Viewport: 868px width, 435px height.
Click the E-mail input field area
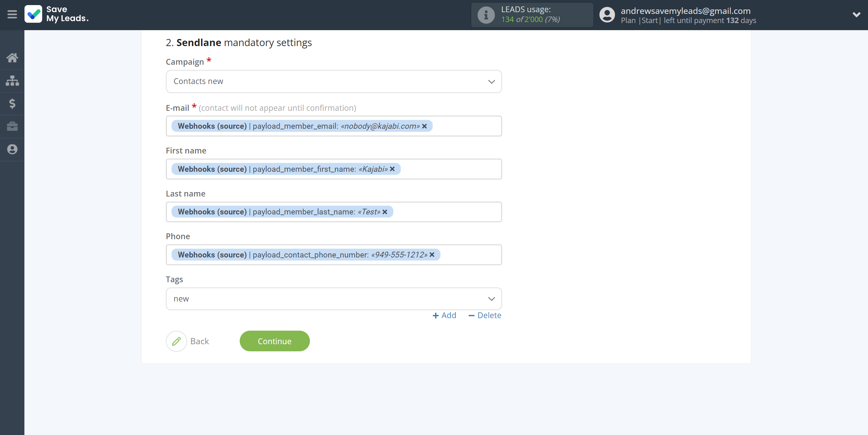334,126
